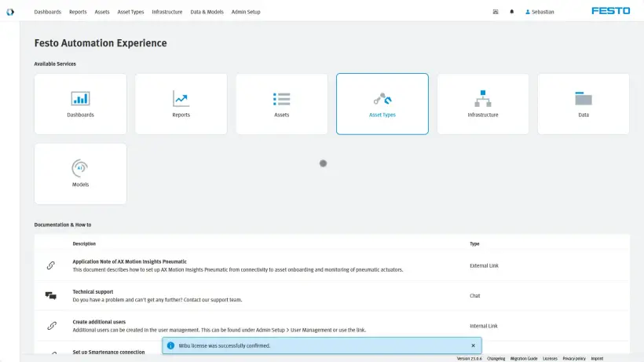The image size is (644, 362).
Task: Click the image icon beside the bell
Action: (496, 12)
